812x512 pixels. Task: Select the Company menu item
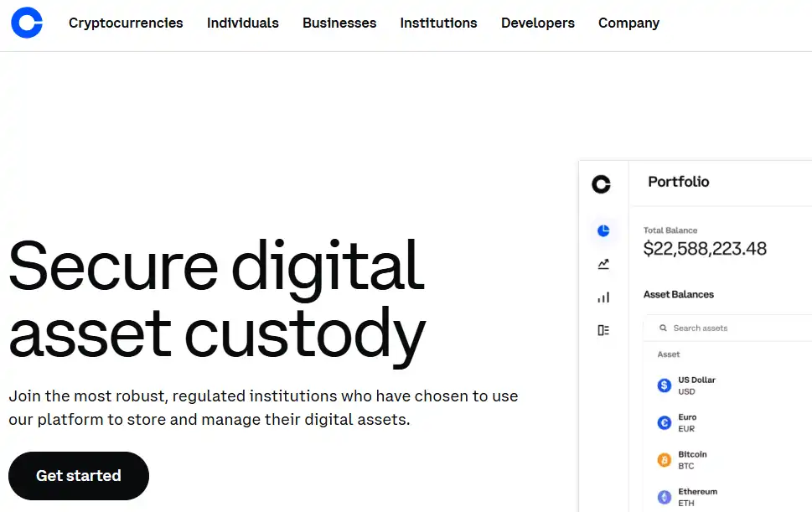tap(628, 23)
